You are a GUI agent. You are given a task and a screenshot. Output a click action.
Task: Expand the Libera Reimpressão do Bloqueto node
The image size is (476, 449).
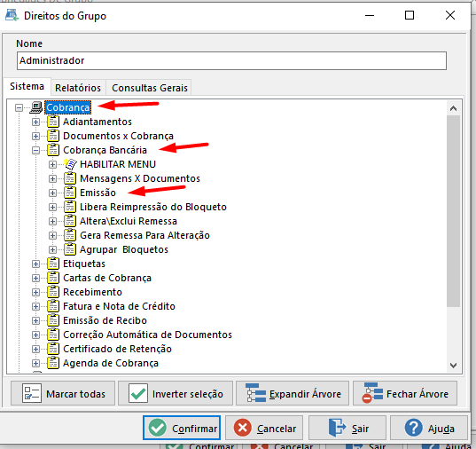pyautogui.click(x=52, y=207)
